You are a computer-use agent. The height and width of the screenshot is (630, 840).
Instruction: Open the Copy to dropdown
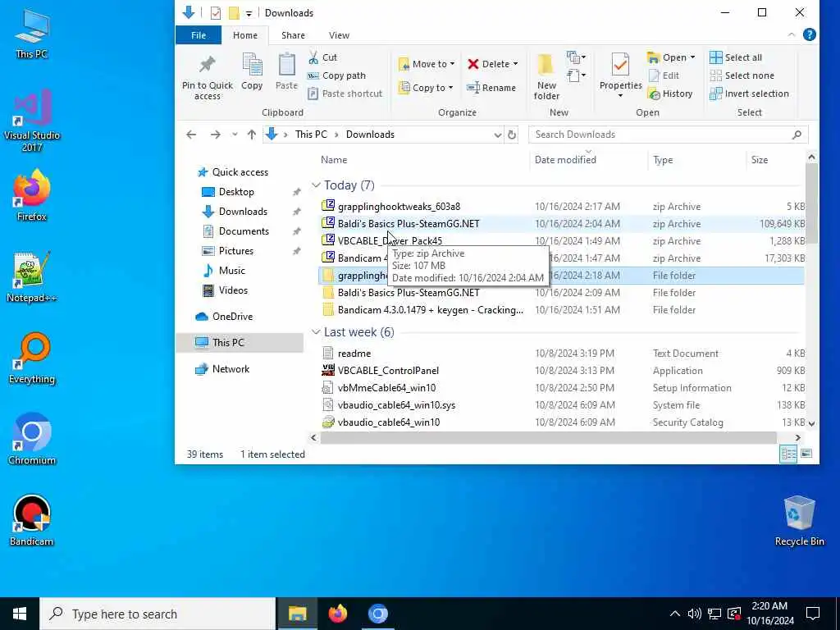426,88
